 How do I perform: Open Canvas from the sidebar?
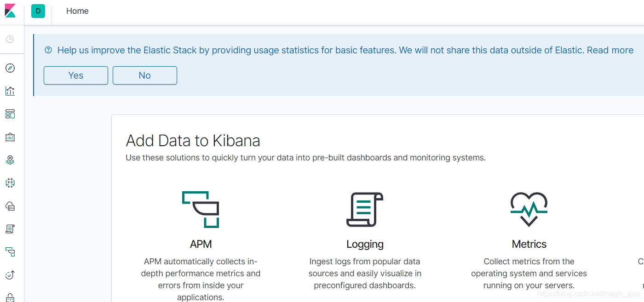tap(10, 137)
